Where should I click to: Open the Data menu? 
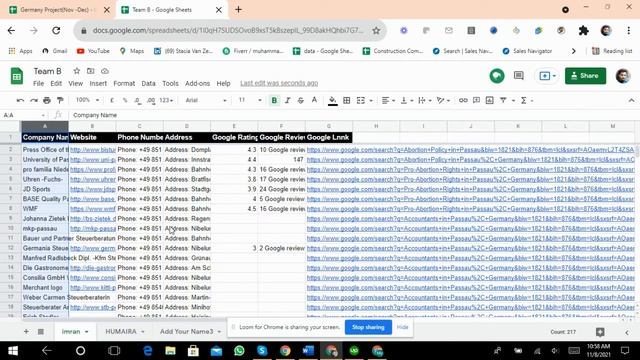pos(148,83)
